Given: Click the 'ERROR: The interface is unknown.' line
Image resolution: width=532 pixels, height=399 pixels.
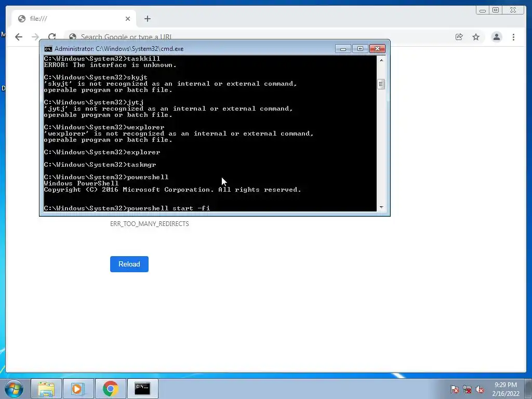Looking at the screenshot, I should point(110,65).
